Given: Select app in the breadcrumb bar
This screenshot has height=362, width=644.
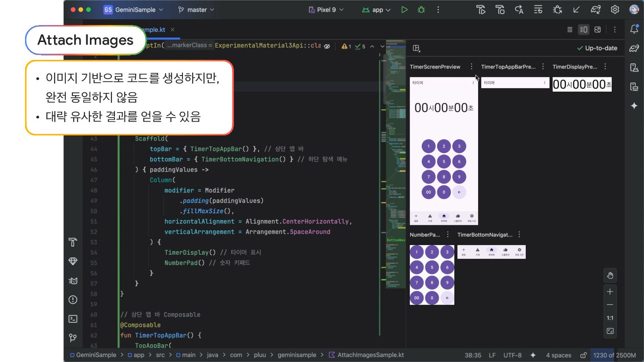Looking at the screenshot, I should point(136,355).
